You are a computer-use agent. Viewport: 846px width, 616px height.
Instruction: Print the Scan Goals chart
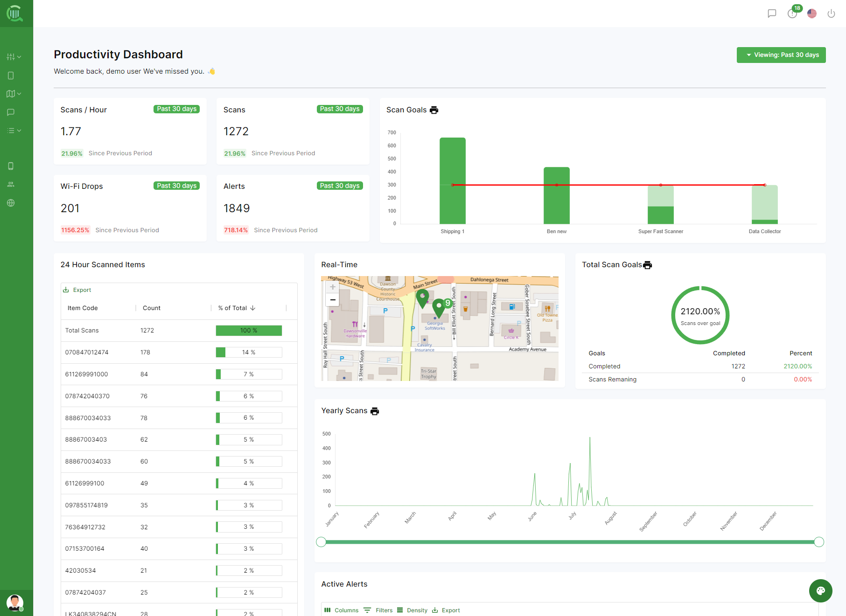click(434, 110)
